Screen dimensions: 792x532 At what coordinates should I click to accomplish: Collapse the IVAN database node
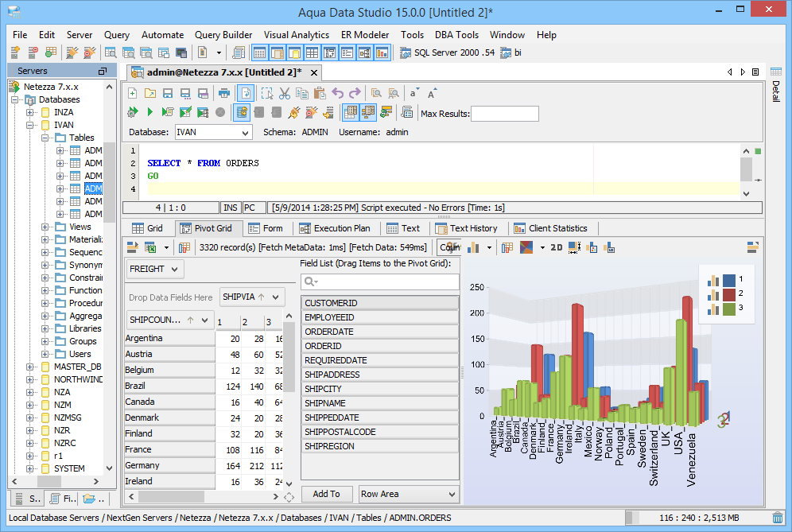(30, 125)
